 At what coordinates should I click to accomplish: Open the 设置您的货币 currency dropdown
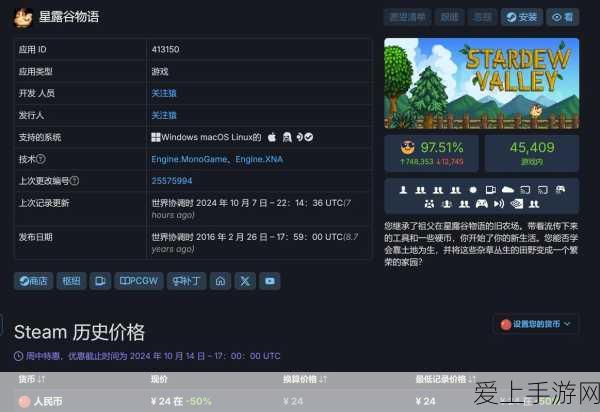point(536,324)
